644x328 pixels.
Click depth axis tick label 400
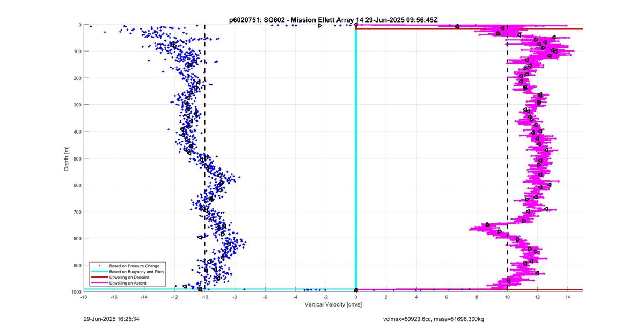click(77, 132)
